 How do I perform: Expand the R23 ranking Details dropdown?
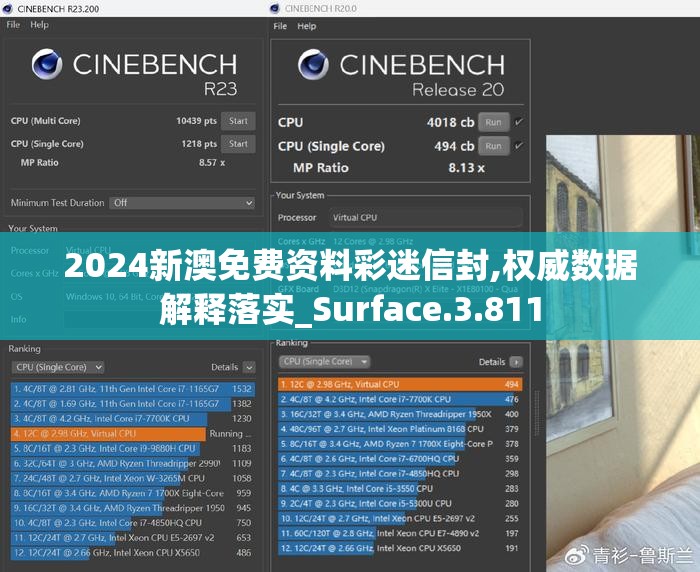click(249, 367)
